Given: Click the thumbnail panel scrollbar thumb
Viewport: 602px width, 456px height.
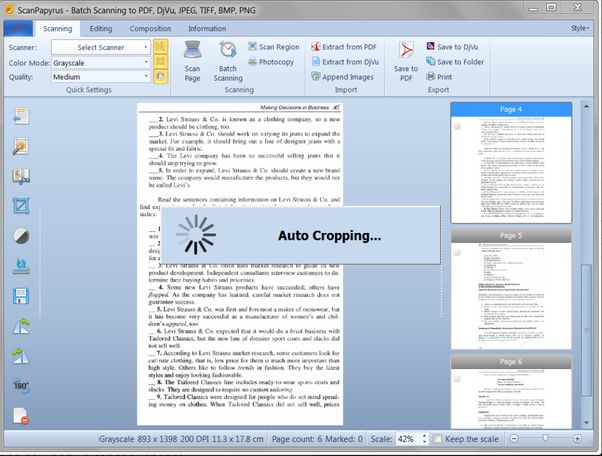Looking at the screenshot, I should pos(586,330).
